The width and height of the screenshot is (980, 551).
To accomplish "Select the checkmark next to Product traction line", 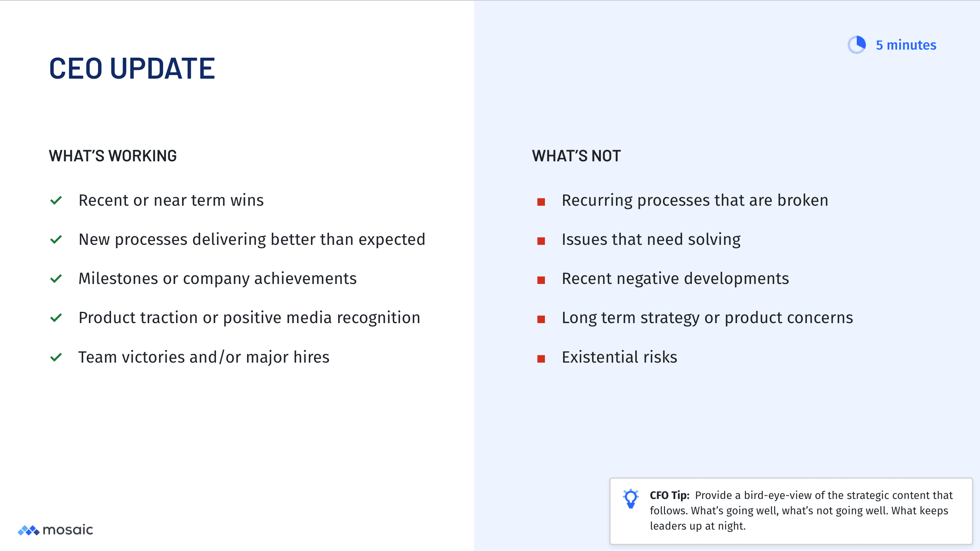I will point(56,318).
